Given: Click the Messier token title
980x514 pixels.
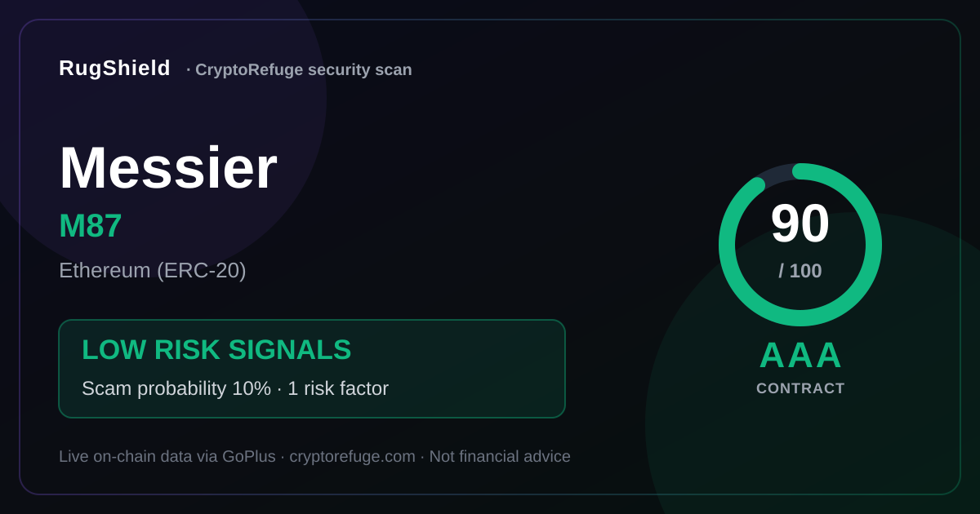Looking at the screenshot, I should point(168,168).
